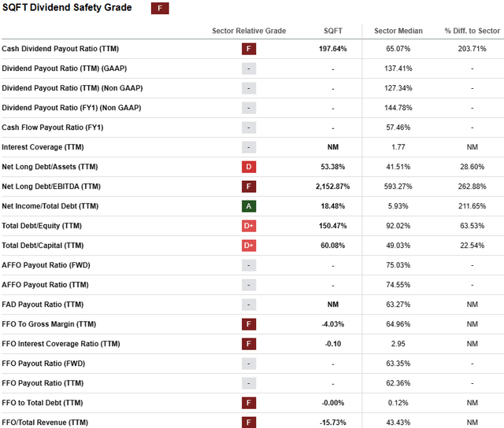Select the Total Debt/Capital (TTM) row label
The image size is (504, 428).
pos(43,245)
